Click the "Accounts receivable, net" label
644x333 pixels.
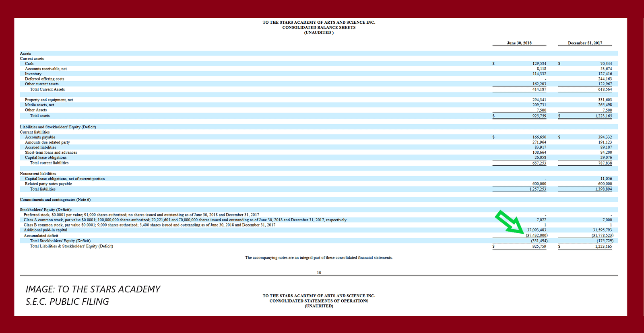coord(46,69)
